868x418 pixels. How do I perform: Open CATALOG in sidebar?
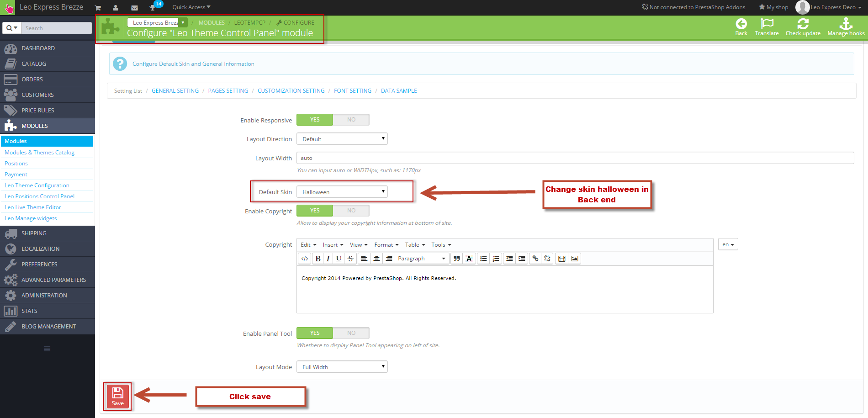48,64
